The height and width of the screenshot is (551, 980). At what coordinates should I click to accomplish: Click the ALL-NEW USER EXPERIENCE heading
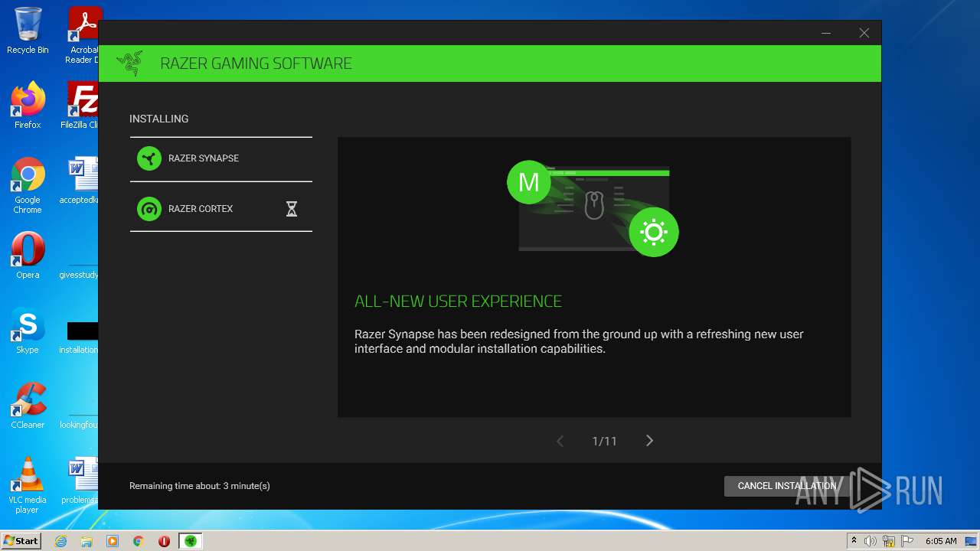[x=458, y=302]
